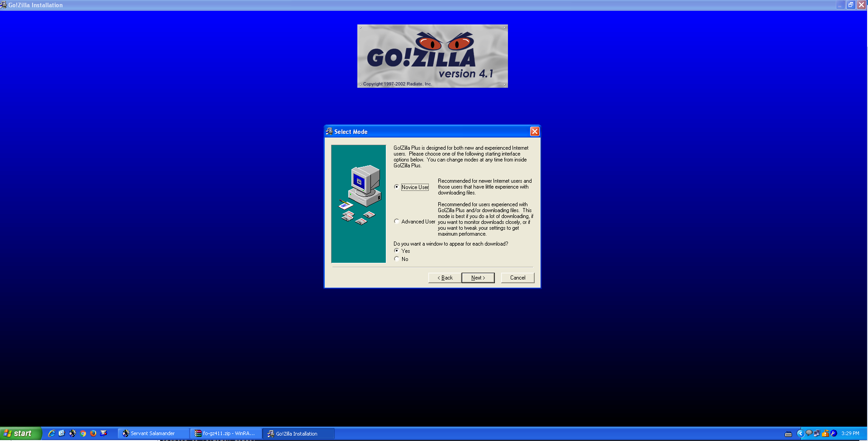Minimize the Go!Zilla Installation window
Viewport: 868px width, 441px height.
click(840, 5)
